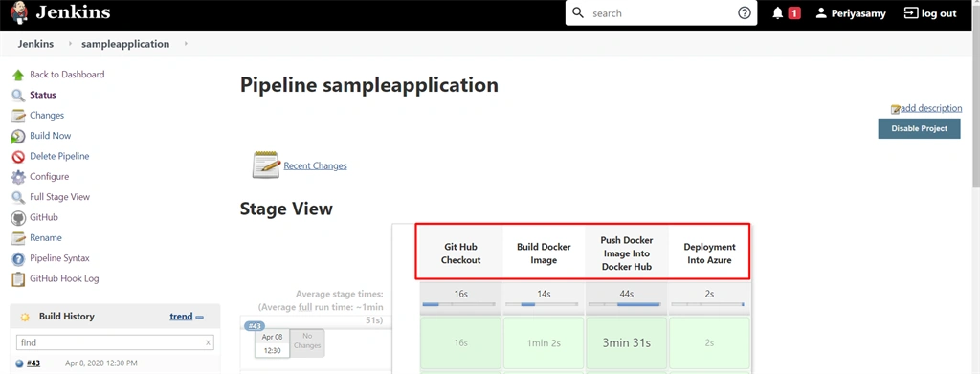
Task: Expand the Jenkins breadcrumb arrow
Action: (70, 44)
